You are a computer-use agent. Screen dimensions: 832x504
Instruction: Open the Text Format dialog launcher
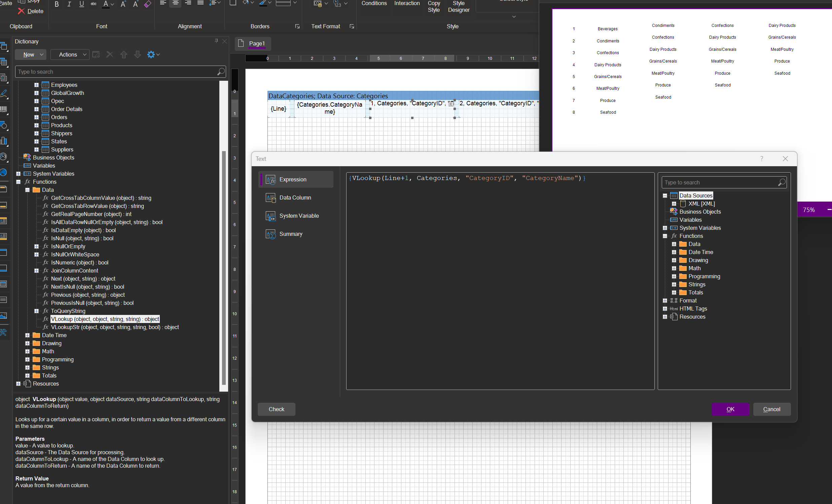click(x=352, y=26)
